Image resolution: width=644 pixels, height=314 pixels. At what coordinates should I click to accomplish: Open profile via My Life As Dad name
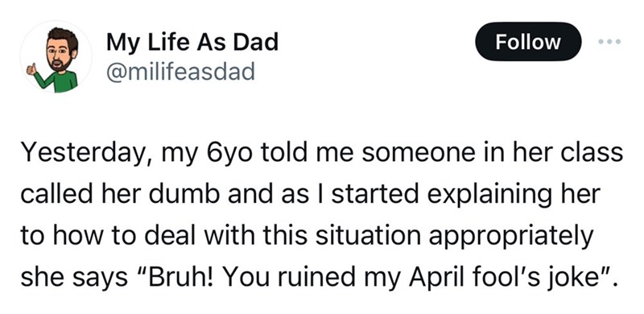pos(192,42)
